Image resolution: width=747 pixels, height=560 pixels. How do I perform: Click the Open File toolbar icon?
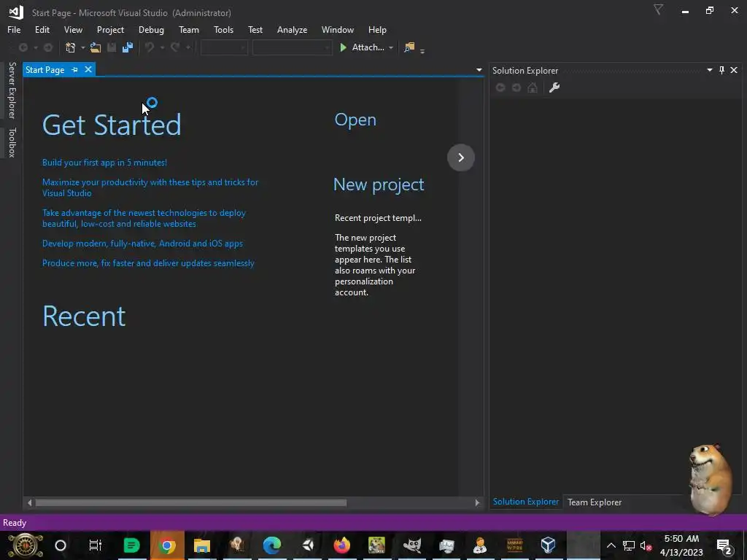pos(96,47)
